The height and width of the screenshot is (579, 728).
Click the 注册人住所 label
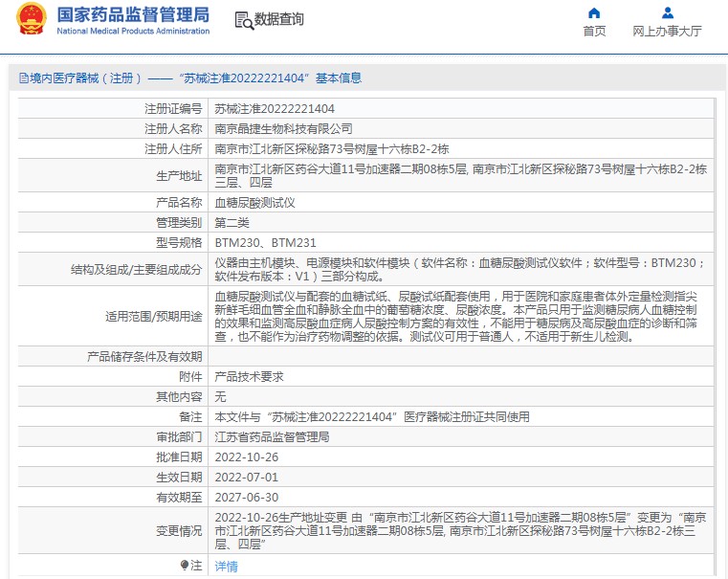click(x=173, y=149)
